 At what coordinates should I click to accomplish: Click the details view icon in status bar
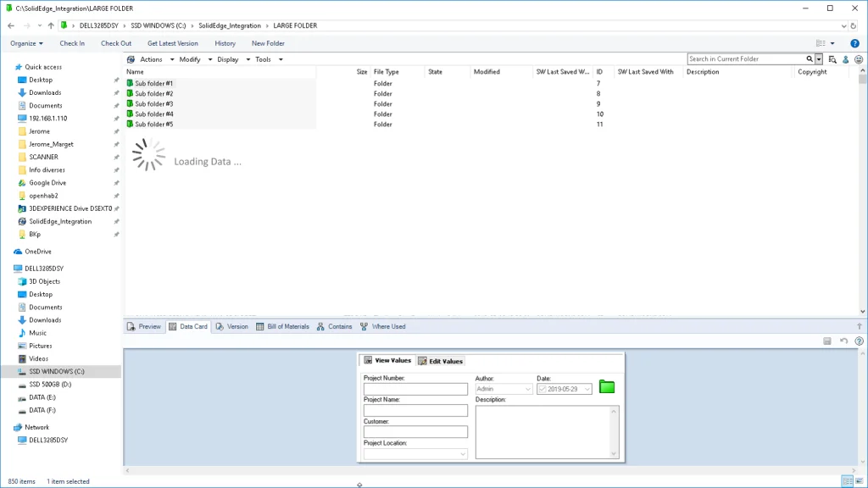click(x=847, y=481)
